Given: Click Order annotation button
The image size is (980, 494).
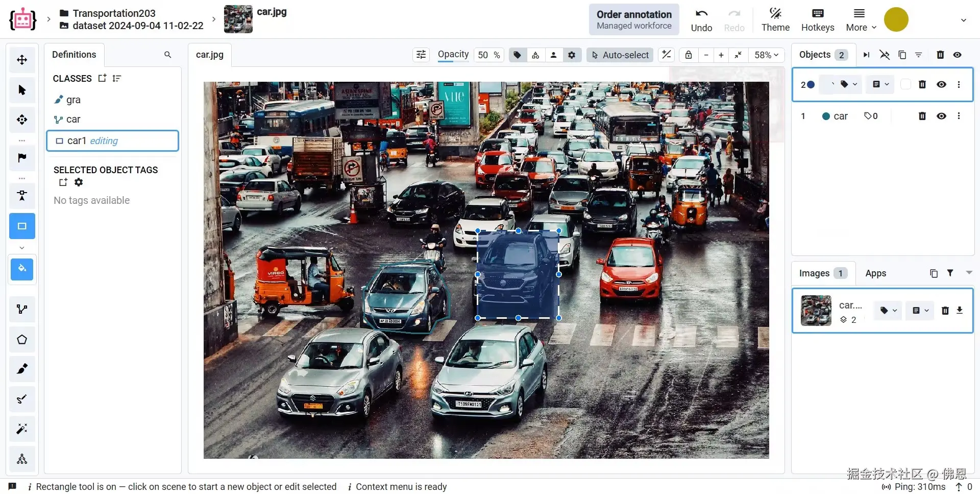Looking at the screenshot, I should [x=634, y=19].
